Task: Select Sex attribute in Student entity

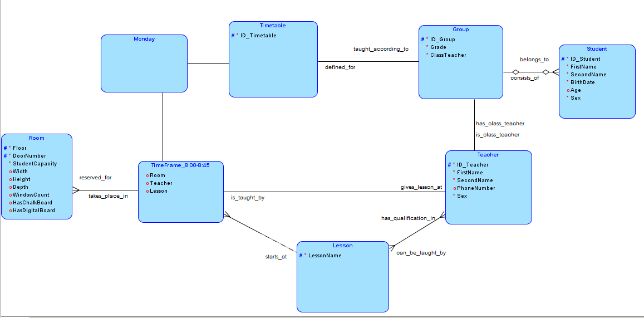Action: coord(576,98)
